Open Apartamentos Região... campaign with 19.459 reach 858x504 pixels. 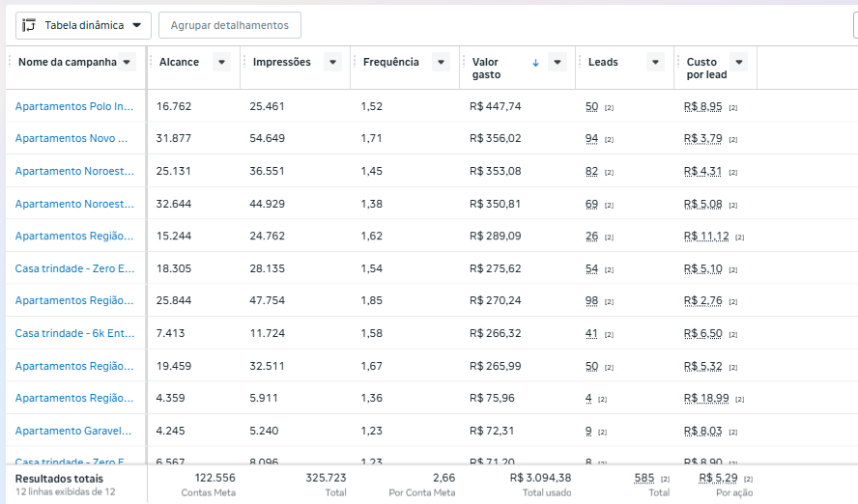pyautogui.click(x=74, y=366)
